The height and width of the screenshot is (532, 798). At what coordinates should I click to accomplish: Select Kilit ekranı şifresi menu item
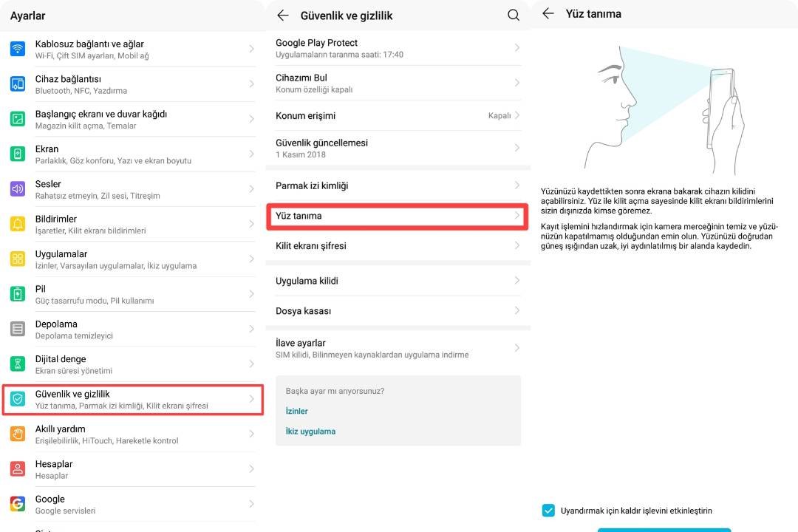[397, 245]
